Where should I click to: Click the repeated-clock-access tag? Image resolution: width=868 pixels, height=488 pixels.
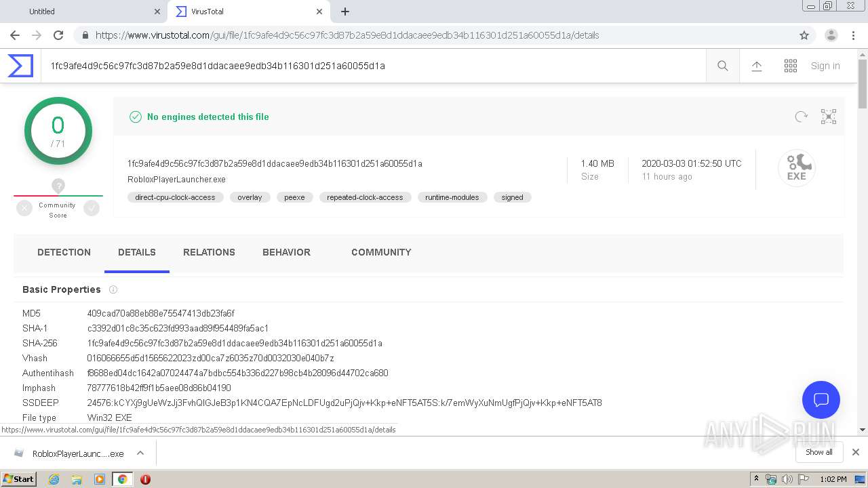tap(365, 197)
